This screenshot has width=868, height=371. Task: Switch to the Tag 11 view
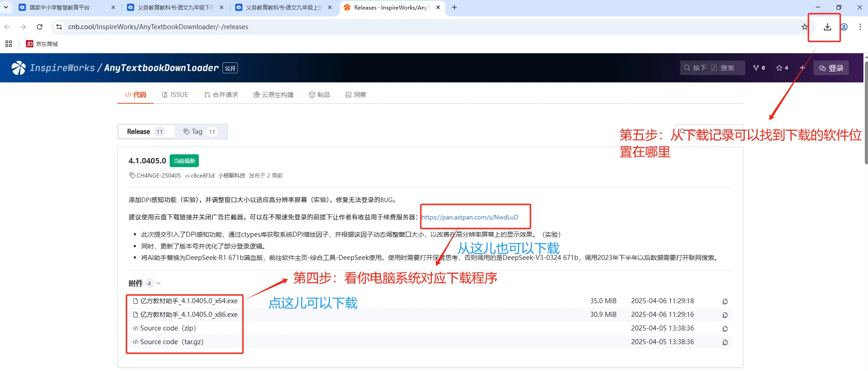pos(200,132)
